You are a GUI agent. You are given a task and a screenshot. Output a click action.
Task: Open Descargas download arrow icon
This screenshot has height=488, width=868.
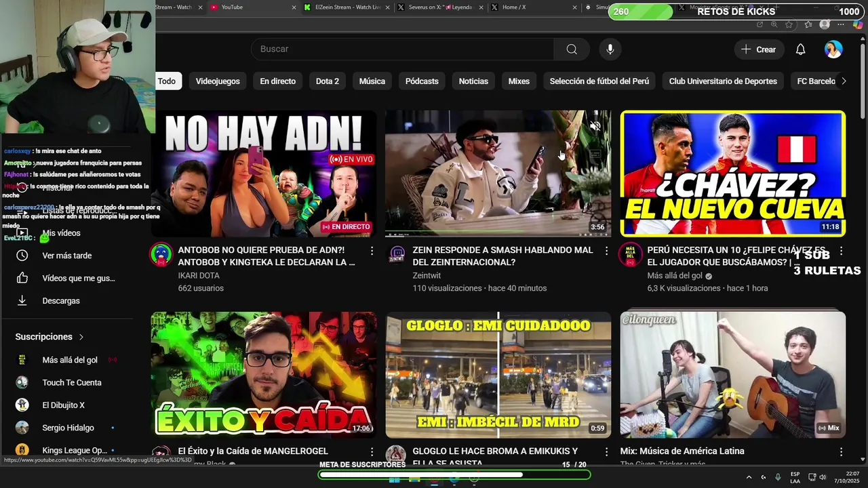[x=22, y=300]
